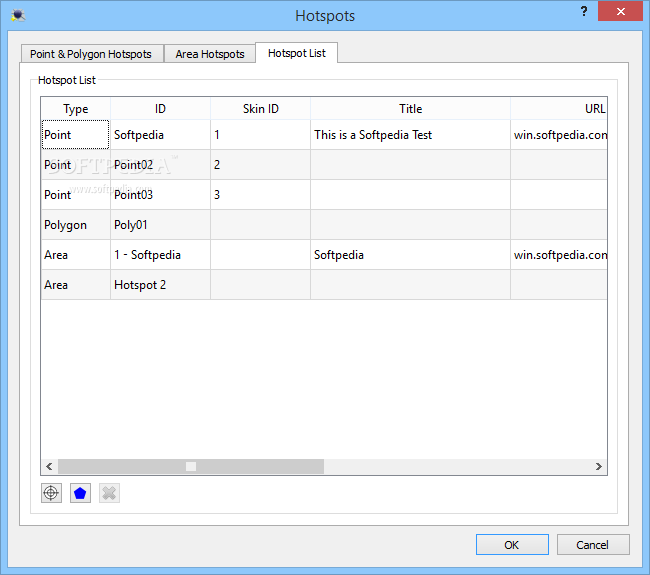Click empty Skin ID cell of Poly01 row
Screen dimensions: 650x575
[260, 225]
